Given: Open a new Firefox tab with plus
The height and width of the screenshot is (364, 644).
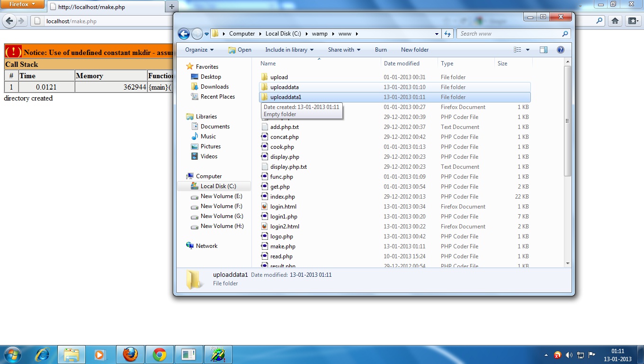Looking at the screenshot, I should [171, 7].
